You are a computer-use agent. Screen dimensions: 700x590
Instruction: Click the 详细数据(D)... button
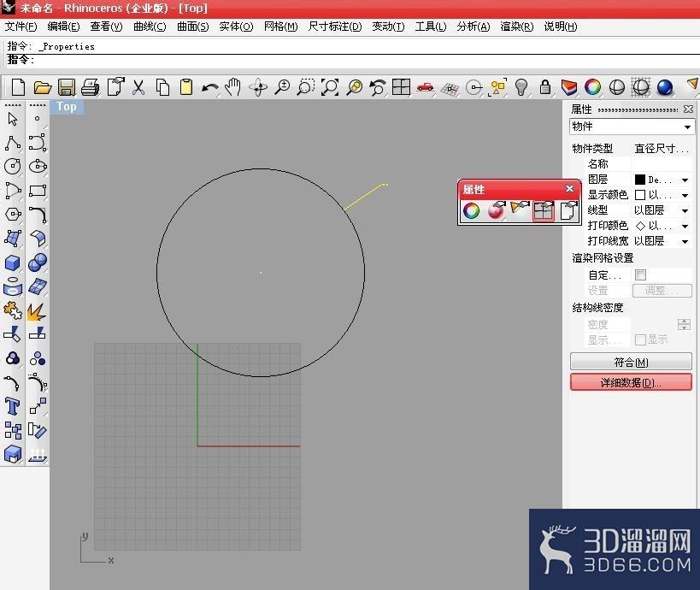point(631,383)
